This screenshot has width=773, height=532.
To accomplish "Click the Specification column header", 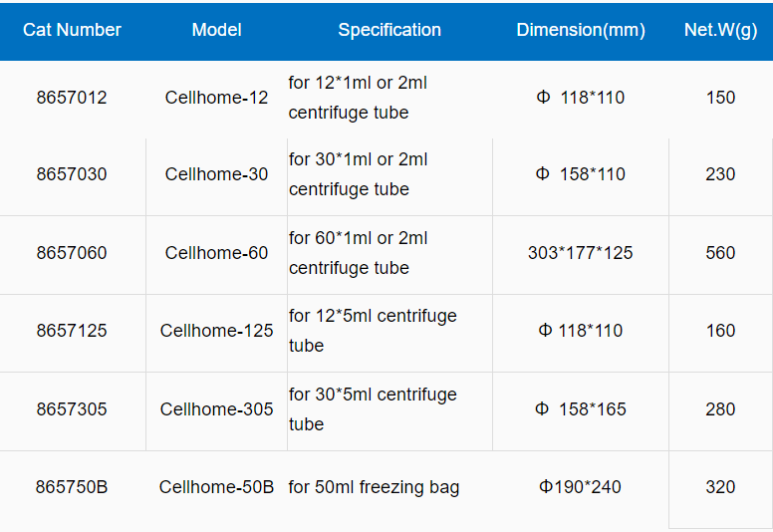I will click(389, 30).
